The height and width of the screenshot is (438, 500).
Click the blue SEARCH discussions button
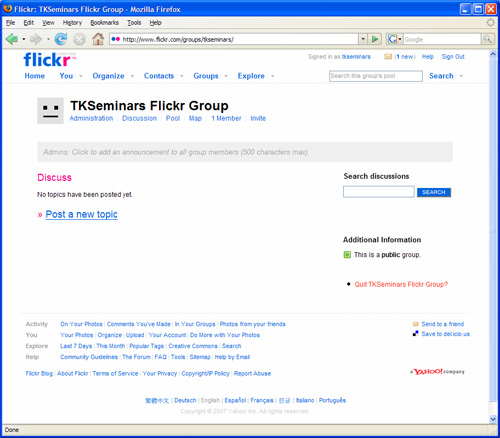pos(434,192)
